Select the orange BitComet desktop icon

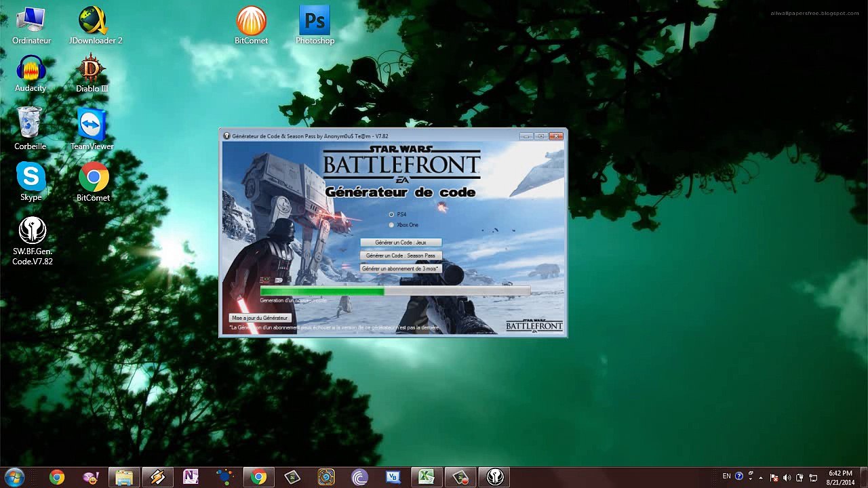click(x=251, y=26)
